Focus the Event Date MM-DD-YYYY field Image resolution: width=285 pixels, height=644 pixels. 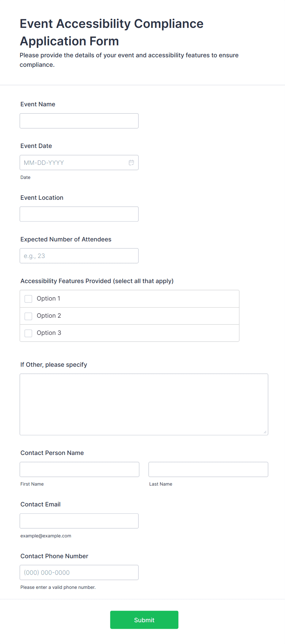point(74,163)
